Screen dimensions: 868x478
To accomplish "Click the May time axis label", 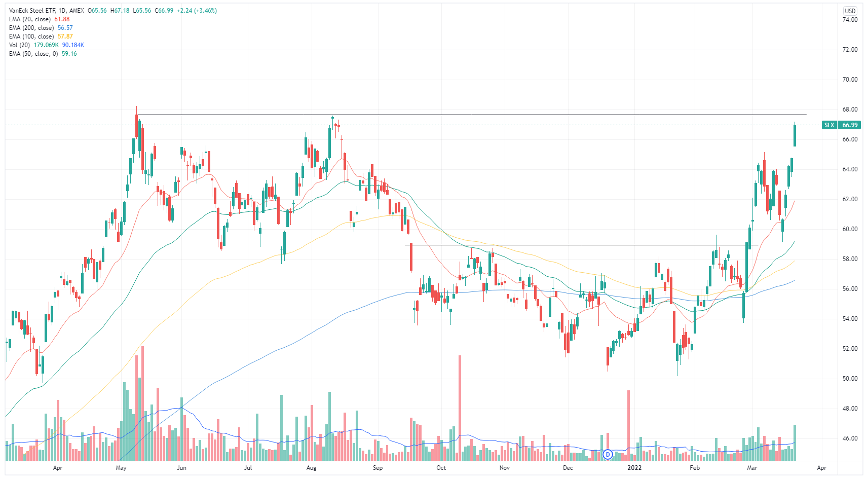I will pos(121,468).
